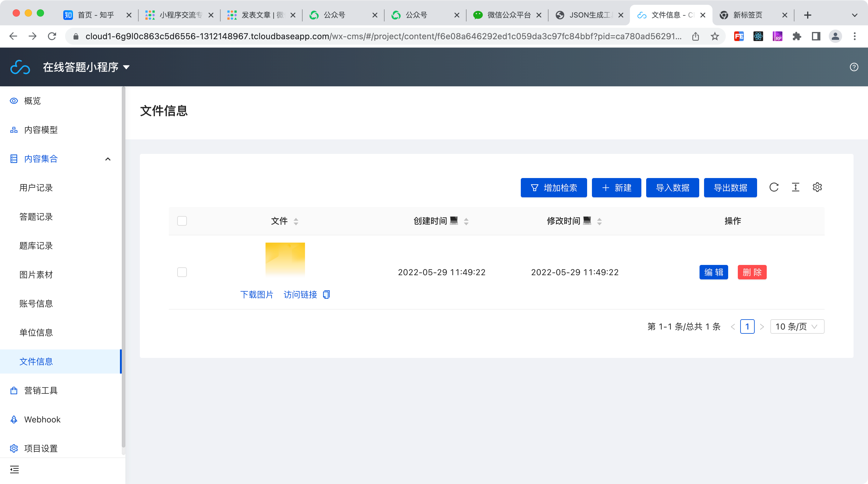Sort by 创建时间 column arrows

coord(466,221)
